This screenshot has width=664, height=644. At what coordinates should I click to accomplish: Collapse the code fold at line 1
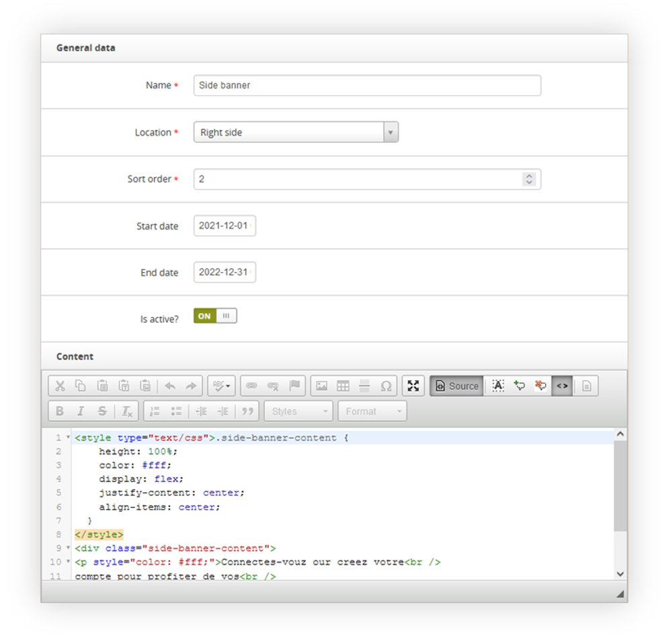click(x=68, y=437)
